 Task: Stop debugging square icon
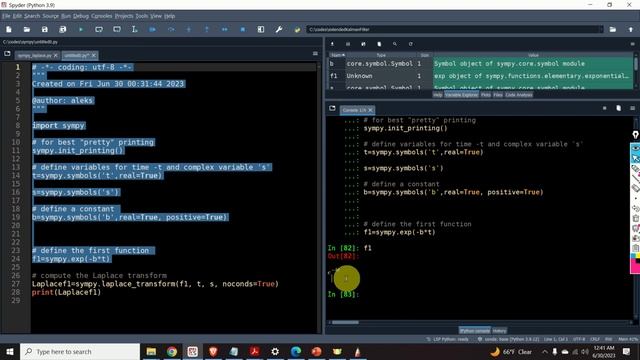click(x=242, y=29)
